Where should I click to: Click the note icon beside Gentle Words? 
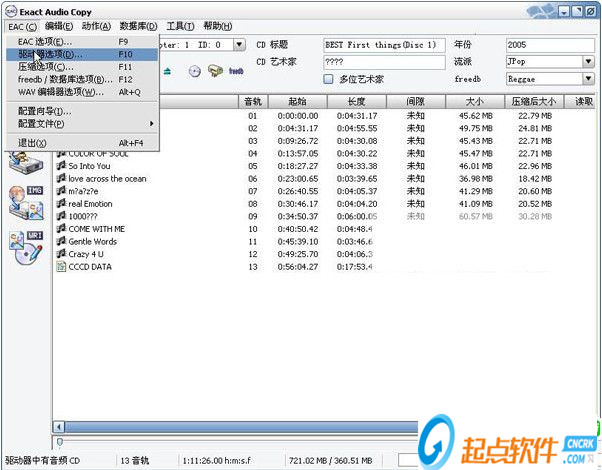pyautogui.click(x=61, y=242)
